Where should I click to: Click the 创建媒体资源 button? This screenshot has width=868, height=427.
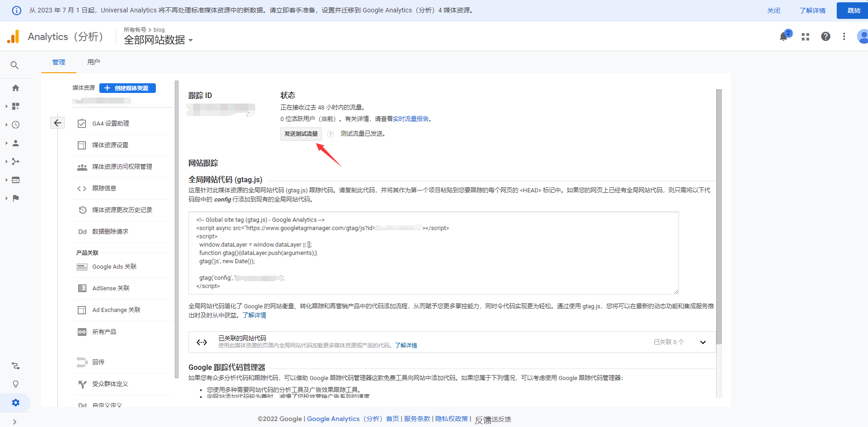127,88
